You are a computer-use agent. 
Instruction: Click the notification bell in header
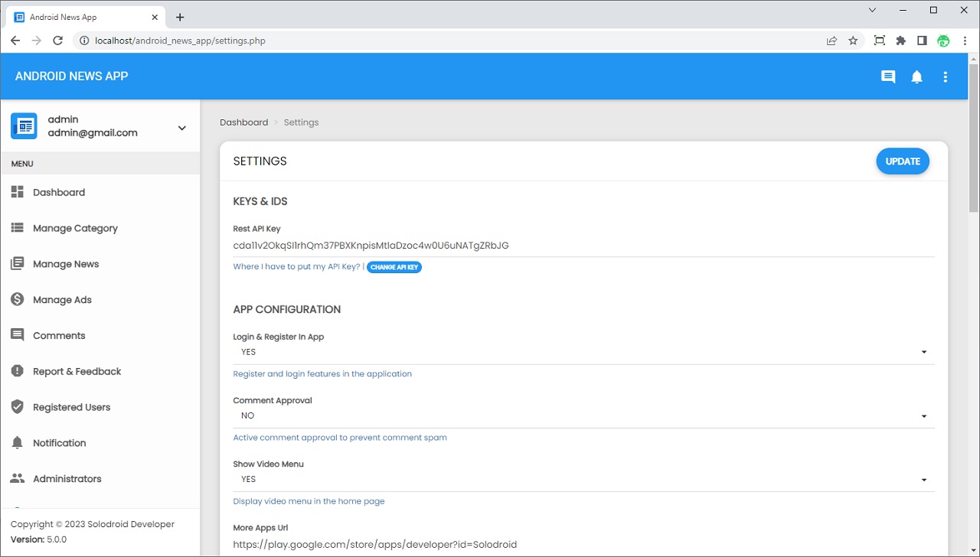coord(916,77)
